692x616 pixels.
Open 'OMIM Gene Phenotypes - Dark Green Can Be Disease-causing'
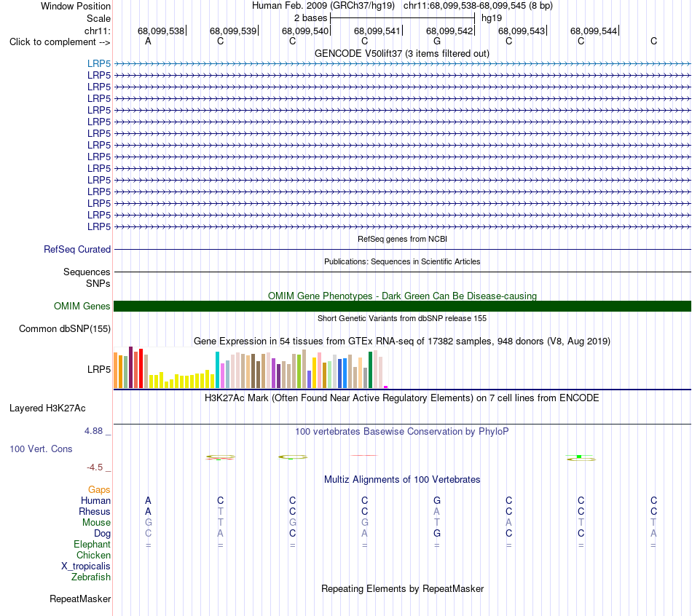coord(402,296)
